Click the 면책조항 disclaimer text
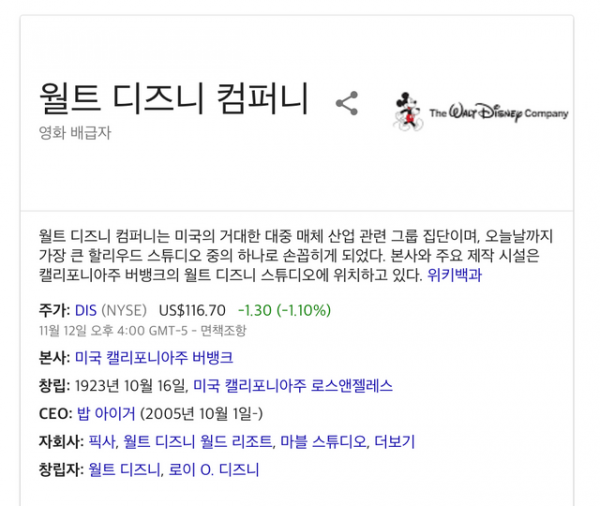The image size is (600, 506). [x=223, y=330]
